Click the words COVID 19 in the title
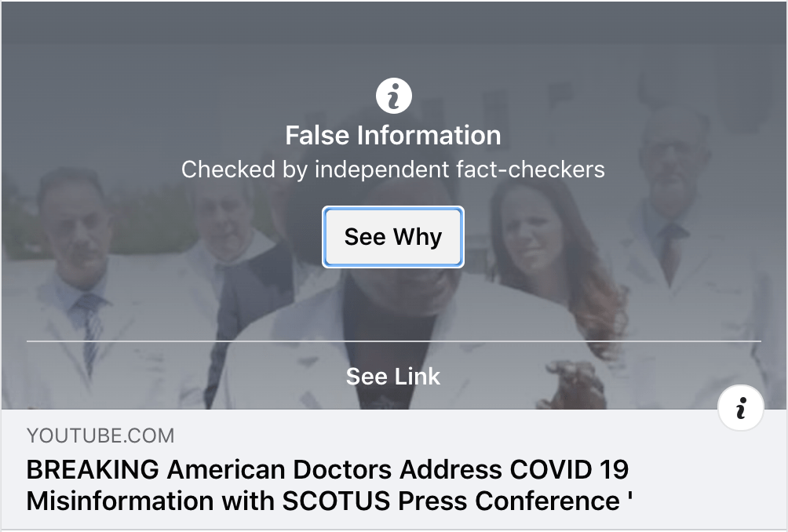The image size is (788, 532). (x=569, y=470)
